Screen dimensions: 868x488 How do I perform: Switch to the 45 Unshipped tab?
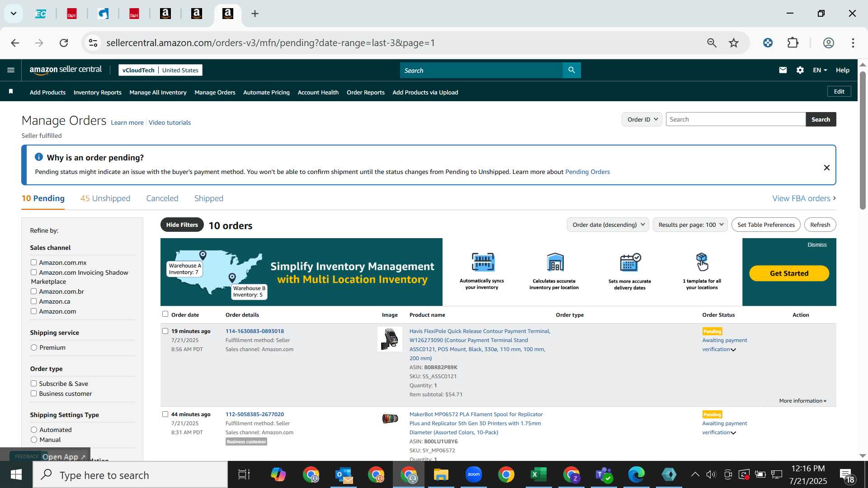pyautogui.click(x=105, y=198)
